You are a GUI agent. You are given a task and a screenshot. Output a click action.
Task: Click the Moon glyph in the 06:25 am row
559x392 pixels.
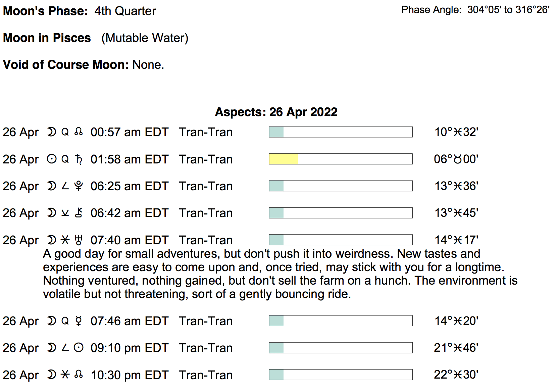(x=51, y=186)
